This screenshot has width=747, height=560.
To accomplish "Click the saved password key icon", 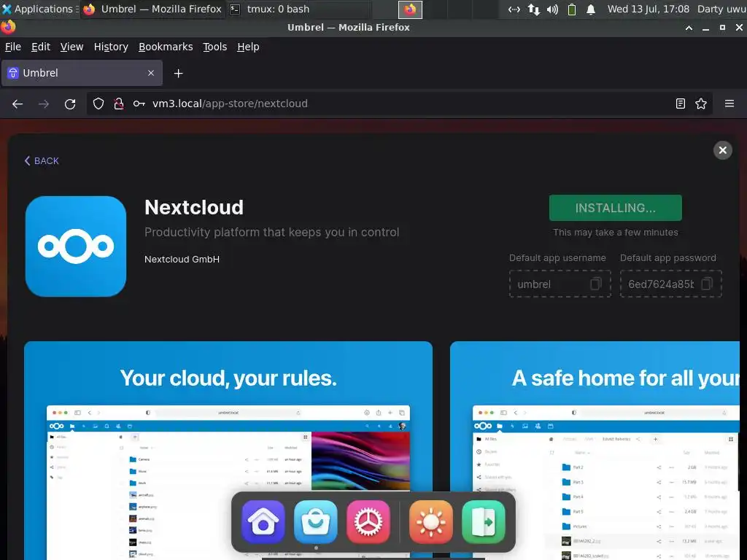I will coord(139,104).
